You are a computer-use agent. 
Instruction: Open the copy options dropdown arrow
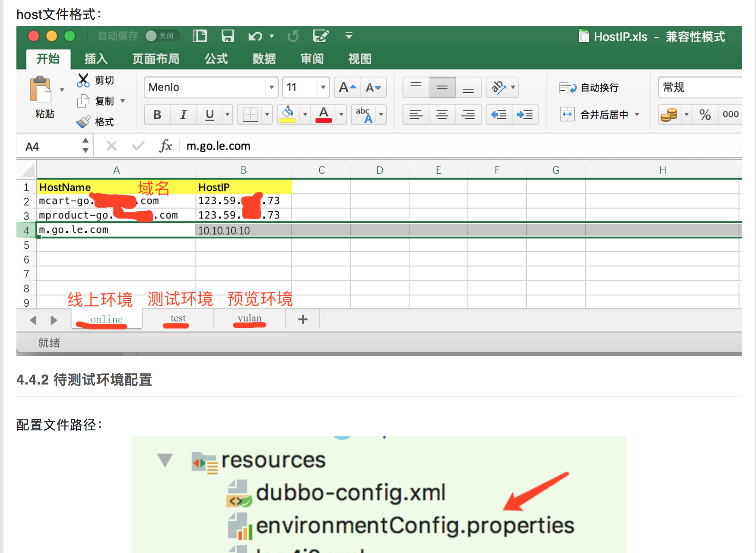123,101
